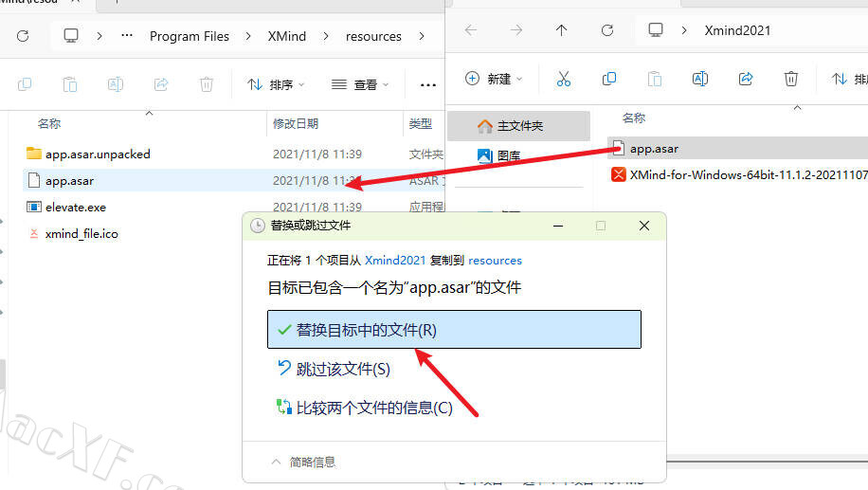This screenshot has width=868, height=490.
Task: Choose 跳过该文件(S) option
Action: (x=343, y=369)
